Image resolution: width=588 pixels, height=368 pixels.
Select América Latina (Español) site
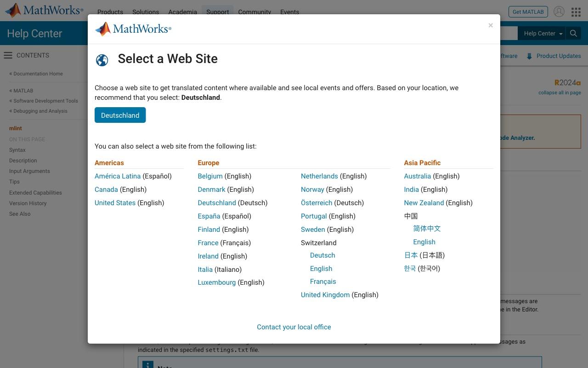coord(118,176)
